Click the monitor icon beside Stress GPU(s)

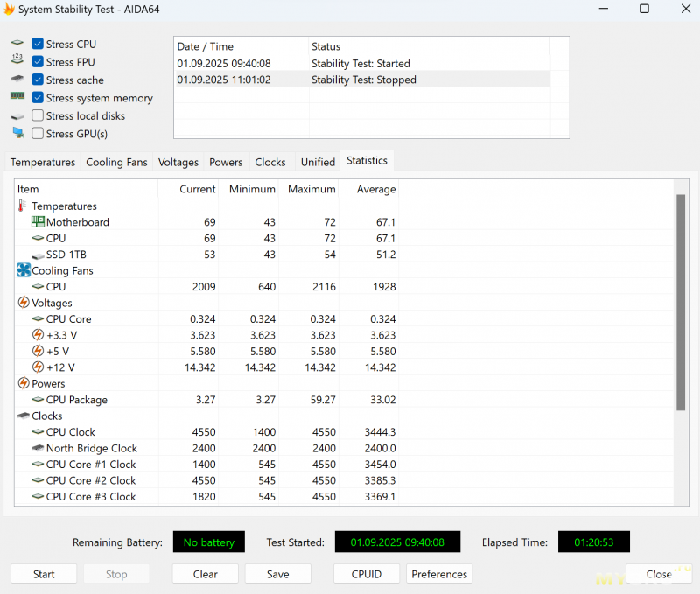[x=18, y=133]
